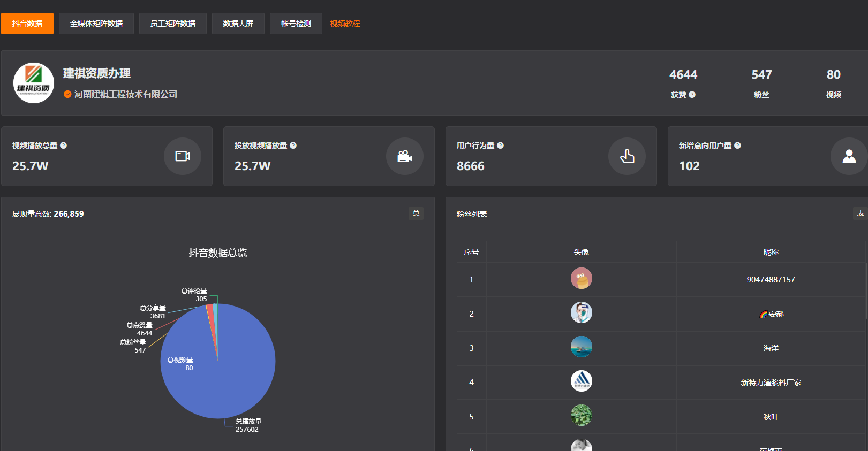Click the 总分享量 3681 chart label
Screen dimensions: 868x451
pos(153,312)
